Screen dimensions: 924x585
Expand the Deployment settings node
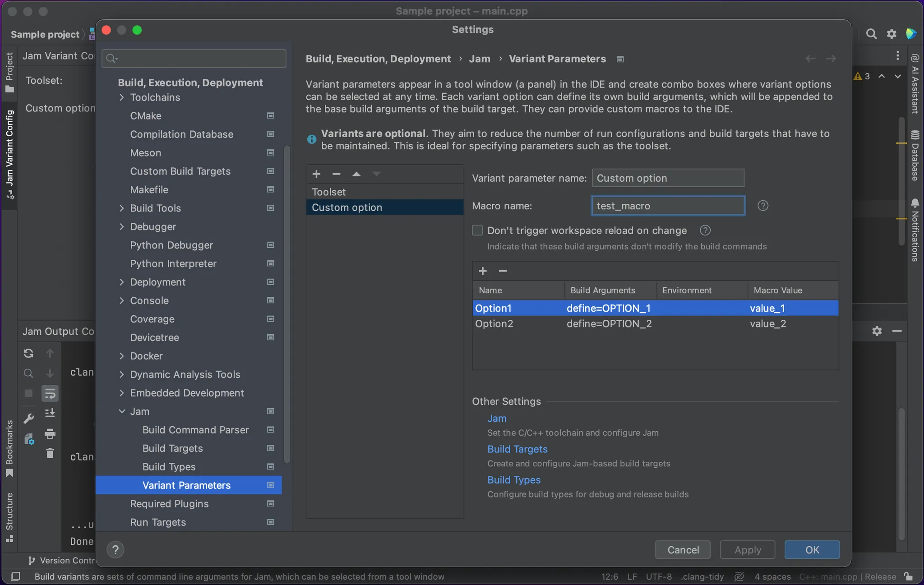[121, 282]
